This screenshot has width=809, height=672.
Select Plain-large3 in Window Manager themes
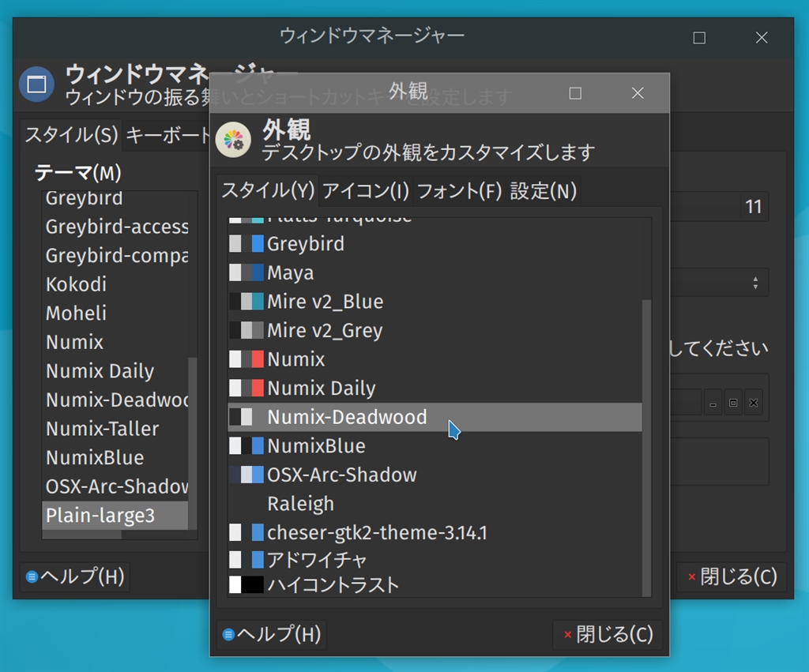(x=115, y=515)
